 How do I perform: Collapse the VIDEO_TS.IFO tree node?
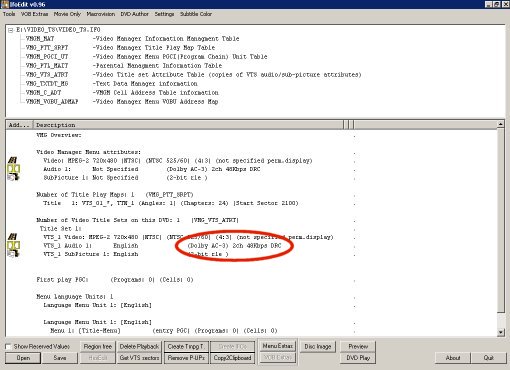pos(11,30)
